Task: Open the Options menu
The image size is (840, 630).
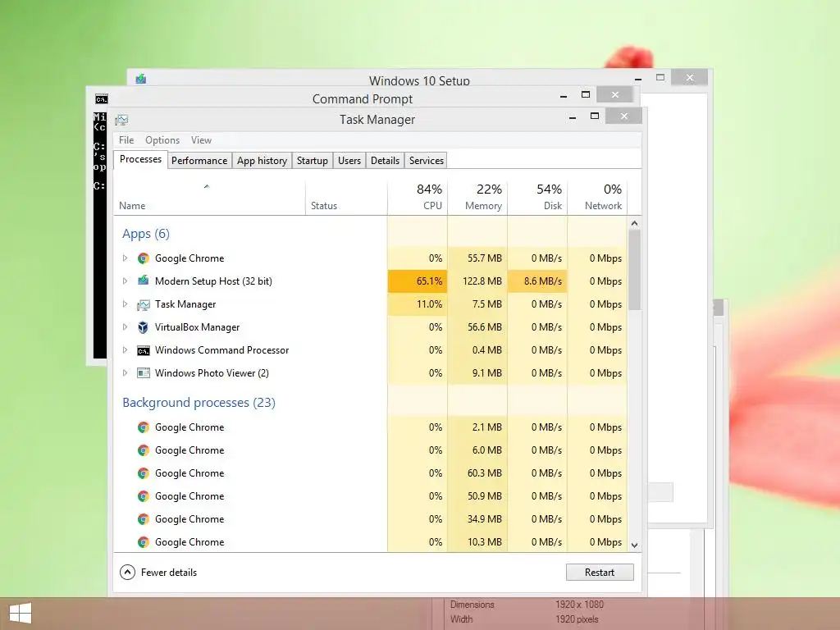Action: pos(162,139)
